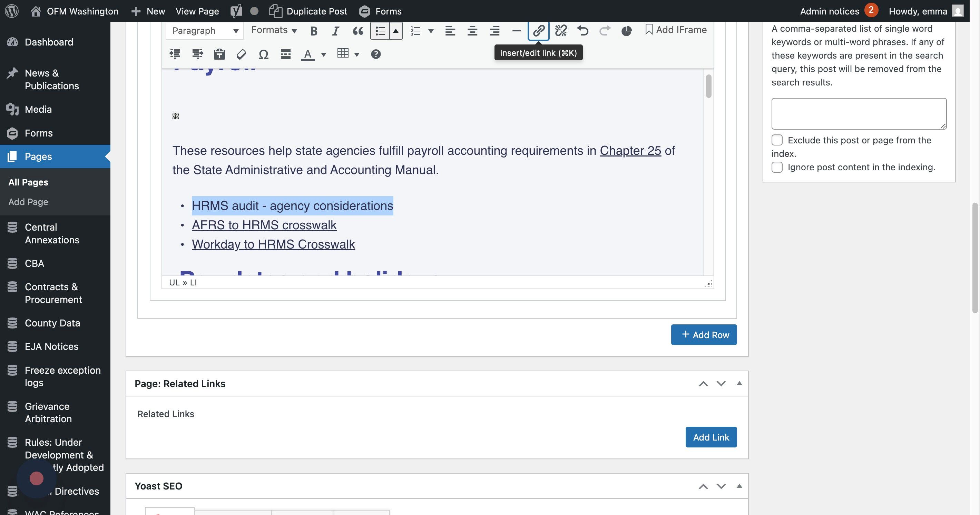The height and width of the screenshot is (515, 980).
Task: Click the Bold formatting icon
Action: point(313,31)
